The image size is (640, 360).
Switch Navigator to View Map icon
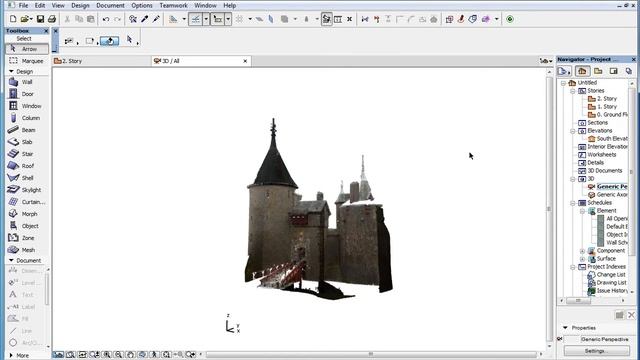[x=598, y=71]
